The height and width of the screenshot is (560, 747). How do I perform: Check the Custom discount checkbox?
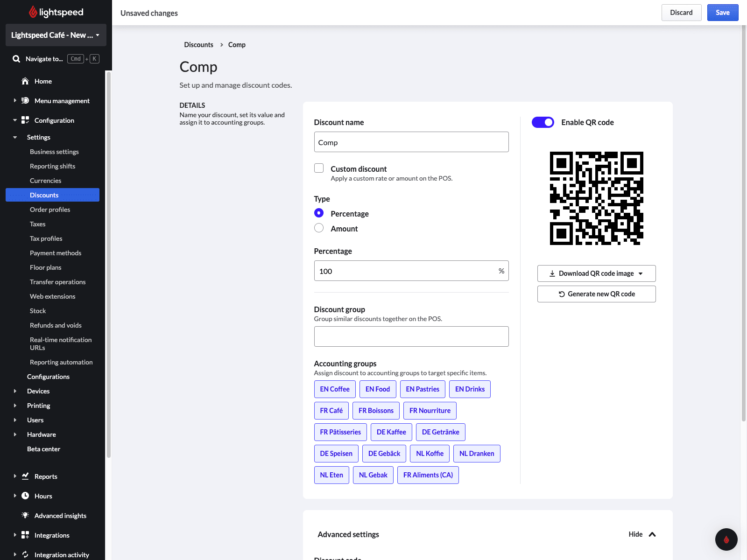click(x=319, y=168)
